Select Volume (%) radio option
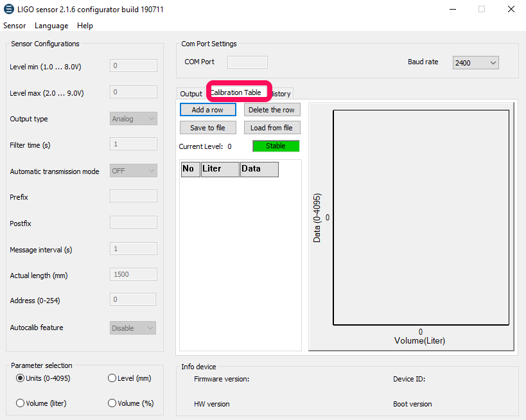Screen dimensions: 526x420 click(112, 403)
